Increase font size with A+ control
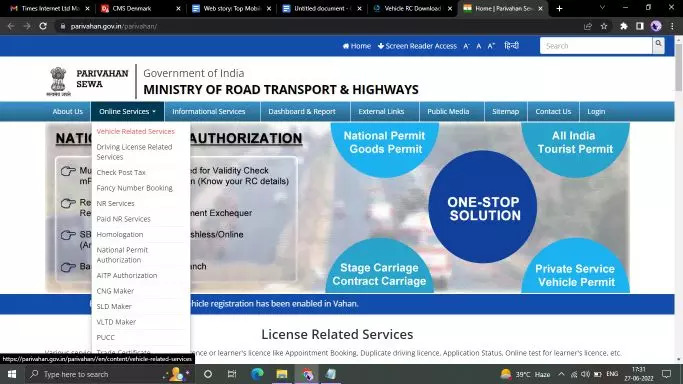This screenshot has height=384, width=683. (491, 46)
